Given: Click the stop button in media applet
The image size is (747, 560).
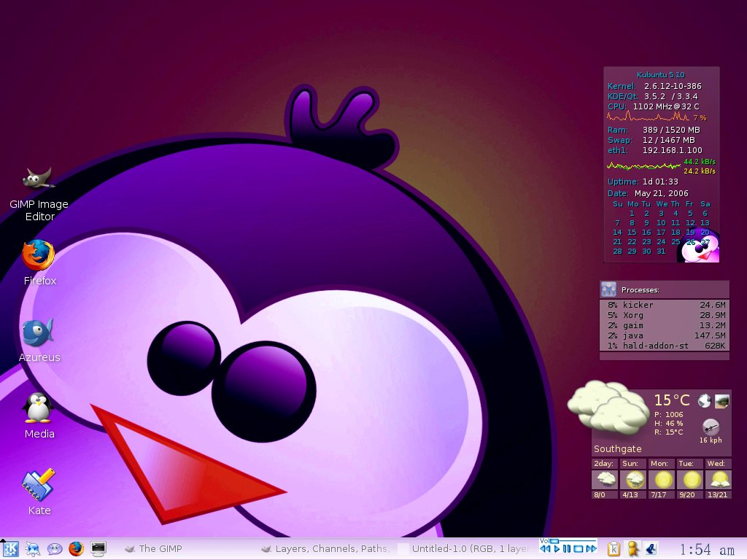Looking at the screenshot, I should pyautogui.click(x=578, y=549).
